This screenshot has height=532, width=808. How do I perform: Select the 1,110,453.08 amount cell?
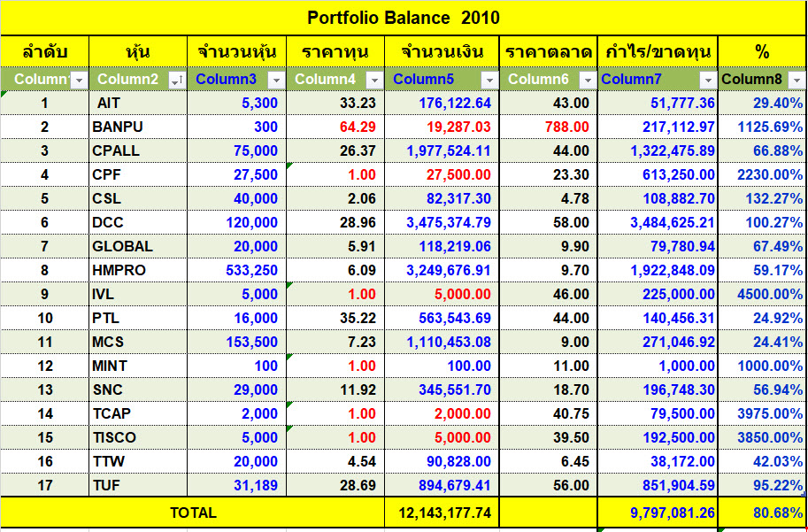coord(442,342)
